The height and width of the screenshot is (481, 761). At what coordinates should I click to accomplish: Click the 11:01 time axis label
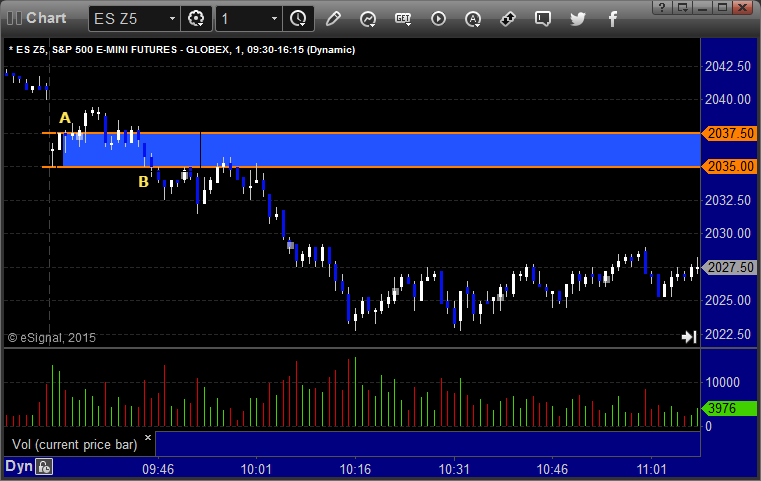point(651,469)
